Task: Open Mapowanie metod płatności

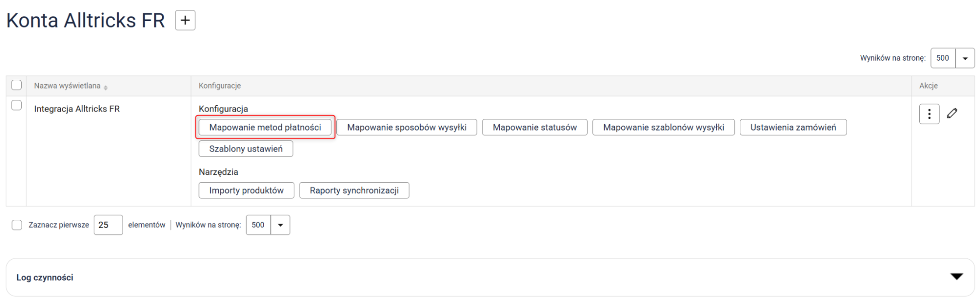Action: 265,127
